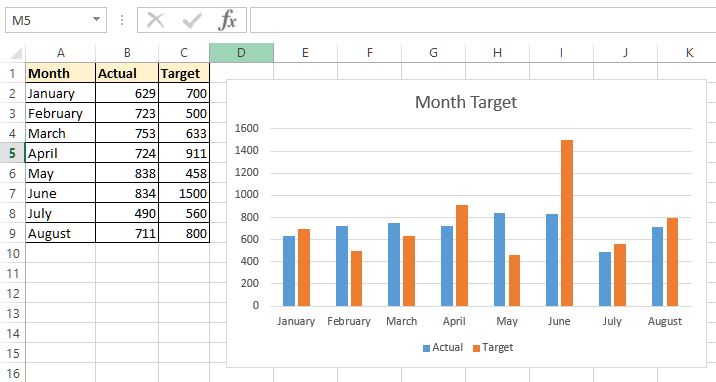Viewport: 716px width, 382px height.
Task: Click the January cell
Action: (61, 93)
